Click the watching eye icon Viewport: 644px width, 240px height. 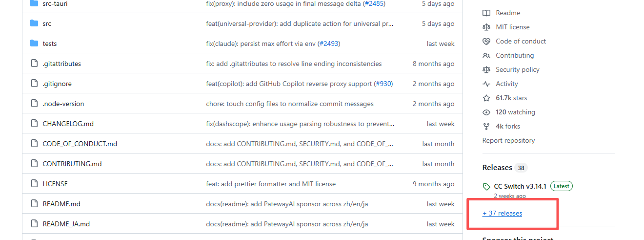[x=486, y=112]
